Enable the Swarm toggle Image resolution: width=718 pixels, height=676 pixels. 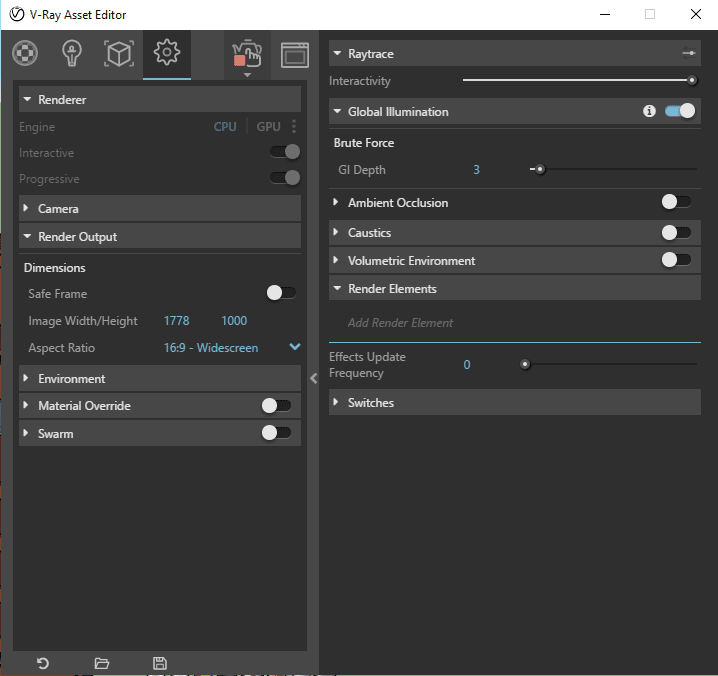tap(277, 433)
